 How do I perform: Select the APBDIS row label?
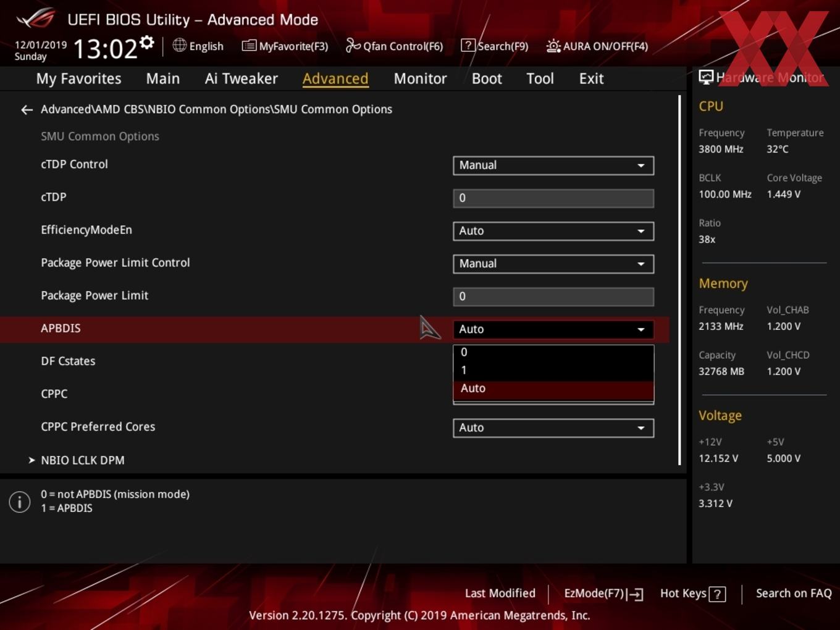(x=61, y=328)
